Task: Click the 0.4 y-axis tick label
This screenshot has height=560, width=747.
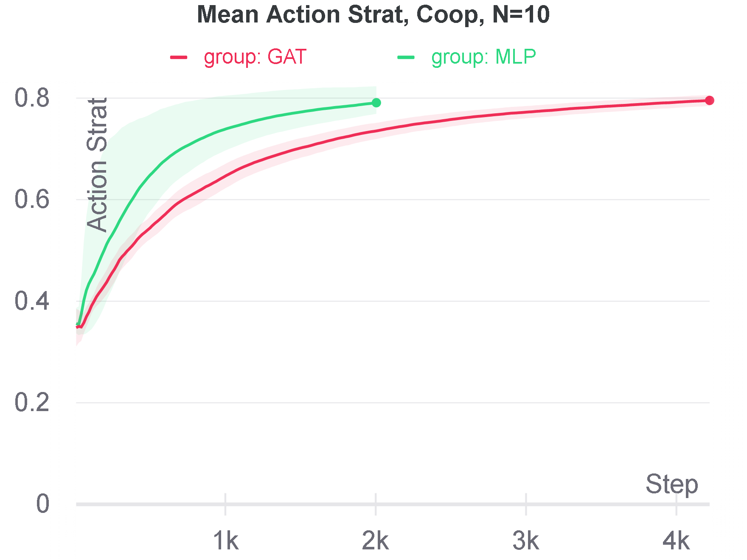Action: click(32, 301)
